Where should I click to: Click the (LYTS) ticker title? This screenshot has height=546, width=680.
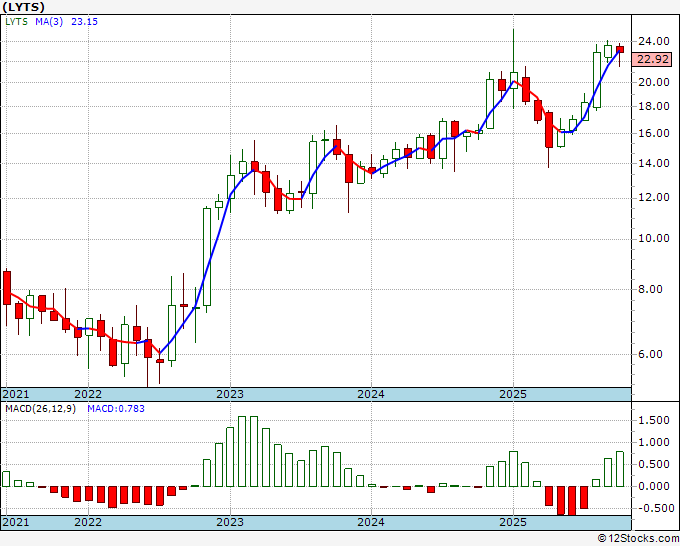[23, 7]
